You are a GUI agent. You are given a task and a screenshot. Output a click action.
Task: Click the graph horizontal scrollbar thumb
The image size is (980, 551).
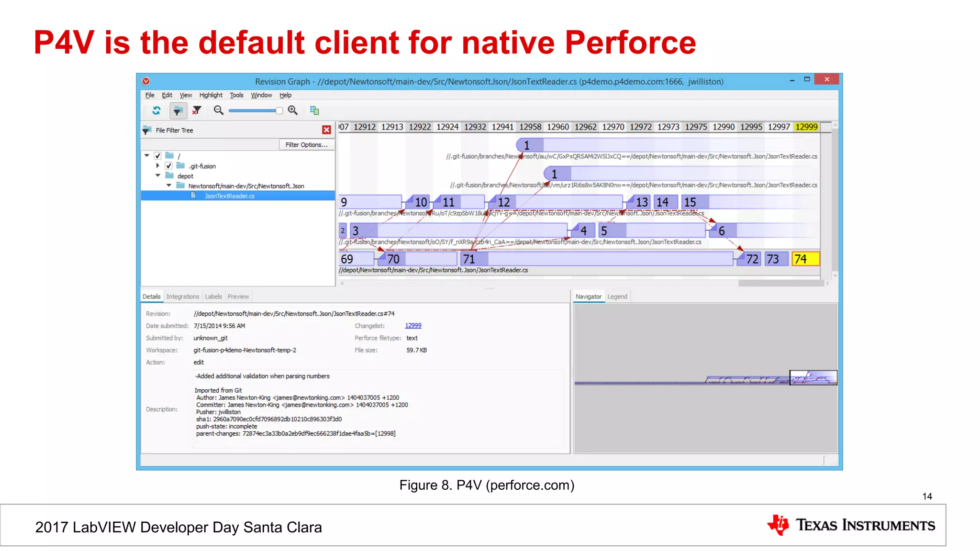click(x=781, y=283)
